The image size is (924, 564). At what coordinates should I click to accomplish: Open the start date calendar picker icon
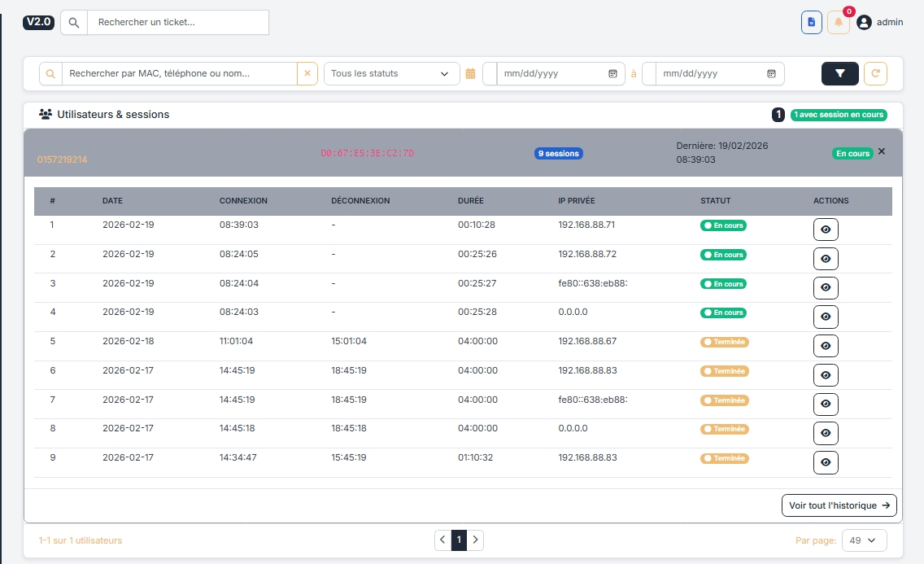tap(612, 73)
